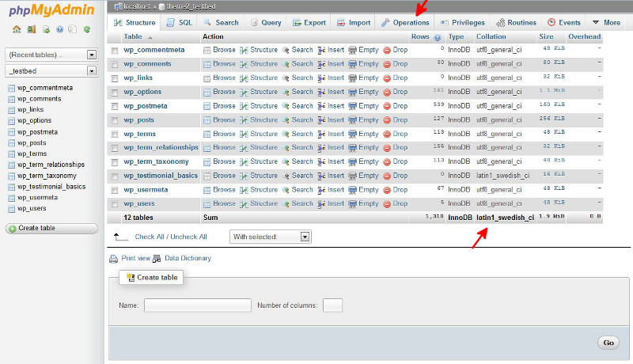The height and width of the screenshot is (364, 633).
Task: Click latin1_swedish_ci in the Sum row
Action: coord(505,218)
